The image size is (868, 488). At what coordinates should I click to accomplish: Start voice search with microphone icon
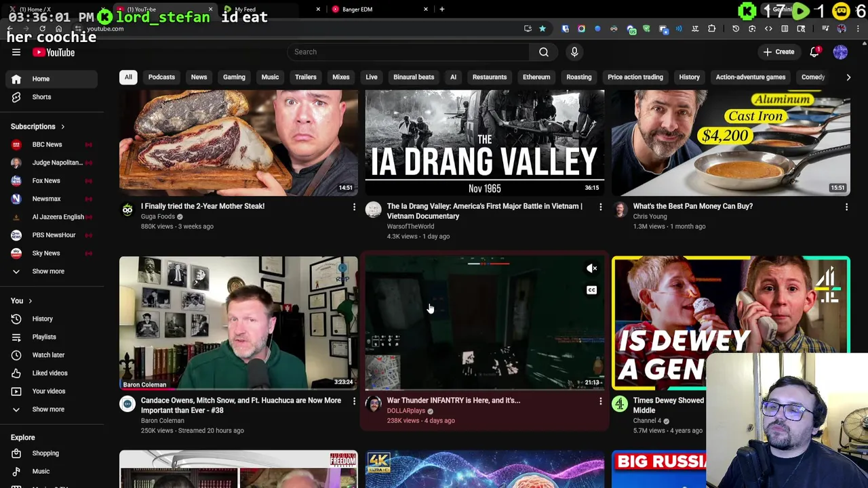(x=574, y=52)
